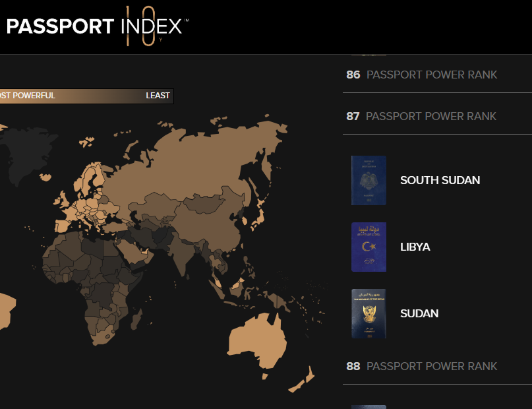Open the Sudan passport thumbnail
Screen dimensions: 532x409
tap(369, 313)
